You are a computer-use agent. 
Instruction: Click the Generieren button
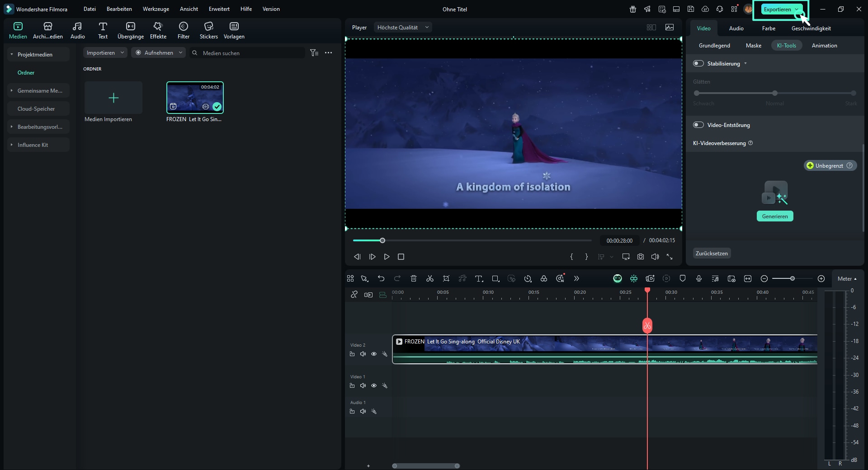click(x=775, y=216)
